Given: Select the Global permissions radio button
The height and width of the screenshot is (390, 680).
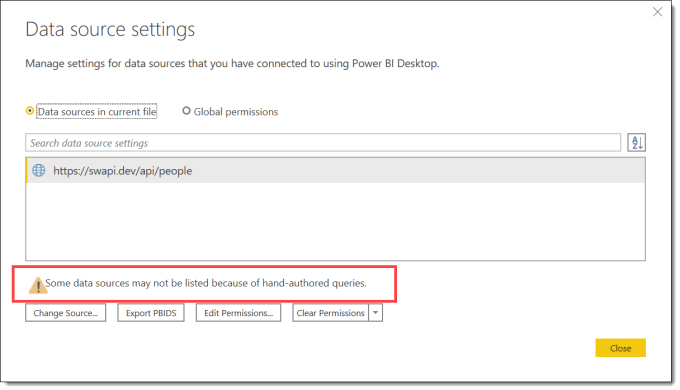Looking at the screenshot, I should [186, 111].
